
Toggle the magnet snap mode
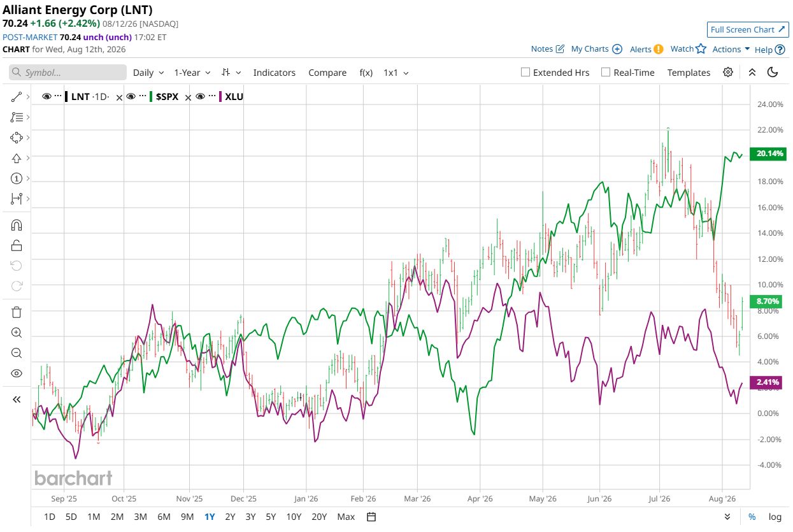(17, 225)
